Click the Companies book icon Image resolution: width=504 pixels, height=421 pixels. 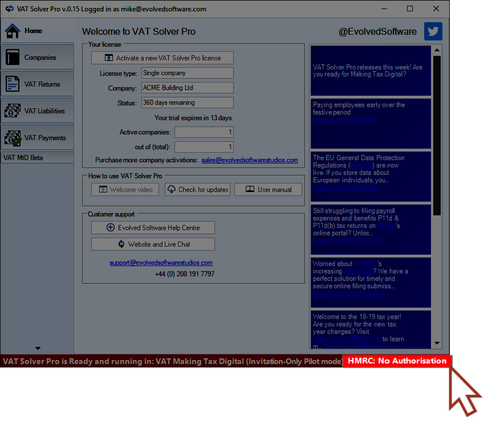coord(13,57)
